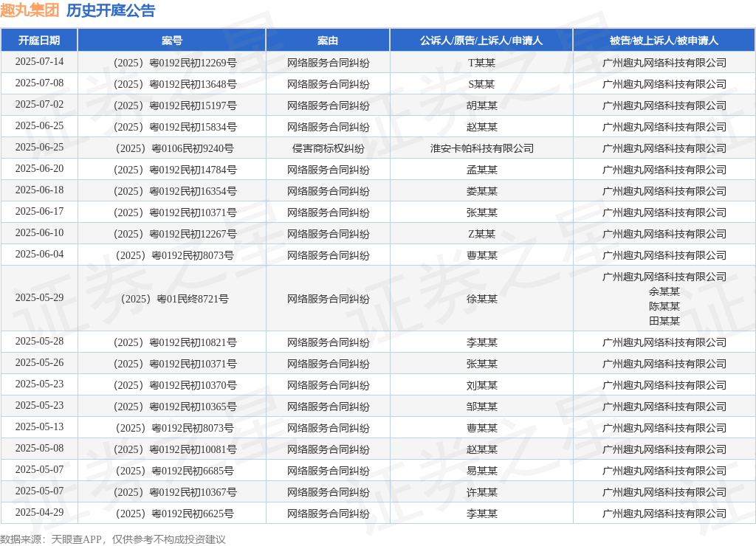The height and width of the screenshot is (546, 756).
Task: Select date cell 2025-07-08
Action: tap(39, 83)
